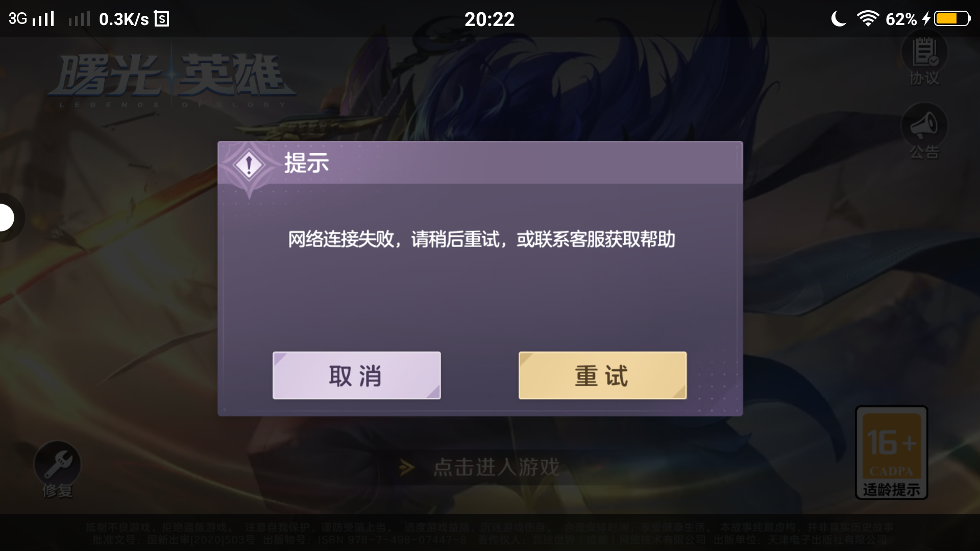Tap the 3G signal strength indicator
The height and width of the screenshot is (551, 980).
[31, 19]
